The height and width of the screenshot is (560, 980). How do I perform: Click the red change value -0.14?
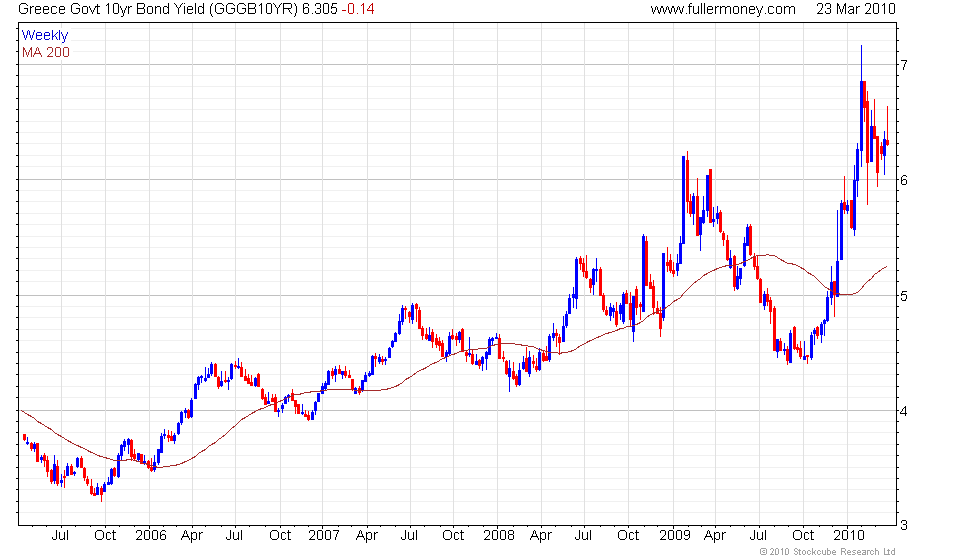pos(358,9)
